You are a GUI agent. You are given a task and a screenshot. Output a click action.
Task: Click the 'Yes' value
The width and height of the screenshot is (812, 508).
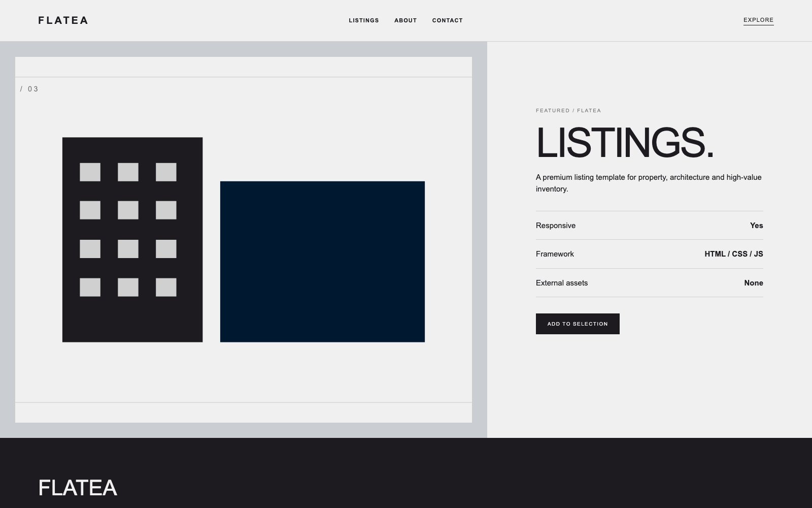[x=756, y=226]
